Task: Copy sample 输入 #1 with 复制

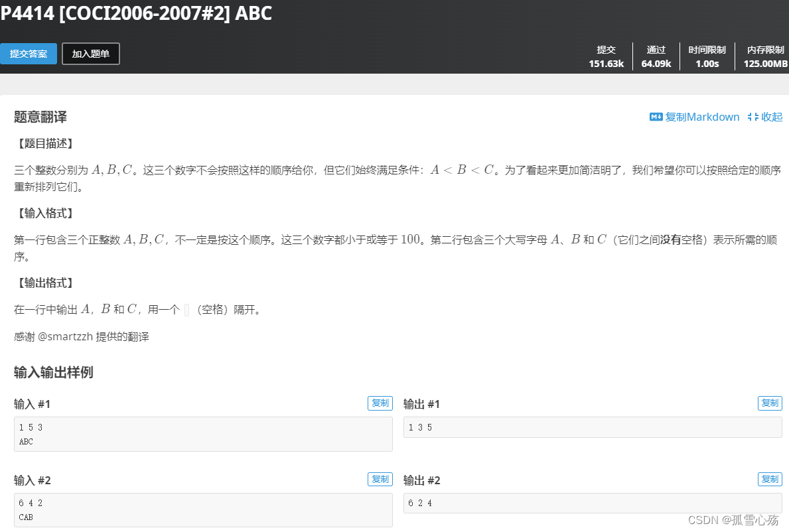Action: coord(380,403)
